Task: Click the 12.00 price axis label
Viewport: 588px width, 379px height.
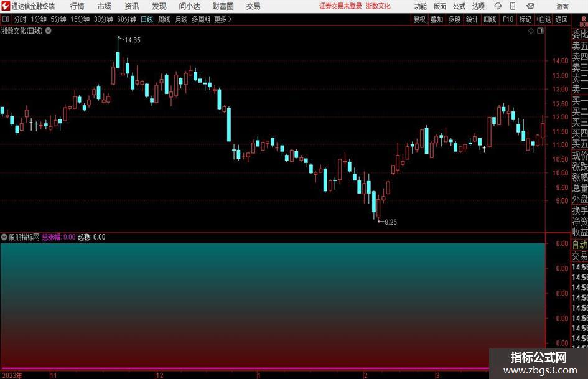Action: click(560, 117)
